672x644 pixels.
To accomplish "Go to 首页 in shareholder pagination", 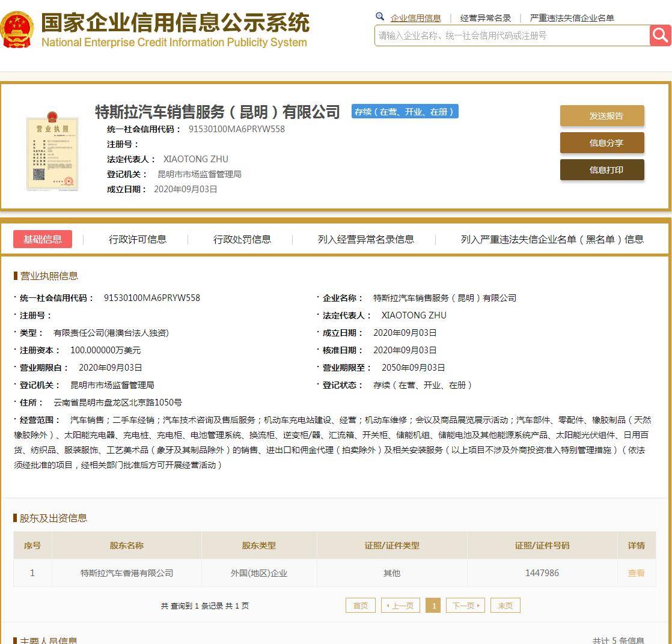I will pyautogui.click(x=361, y=606).
